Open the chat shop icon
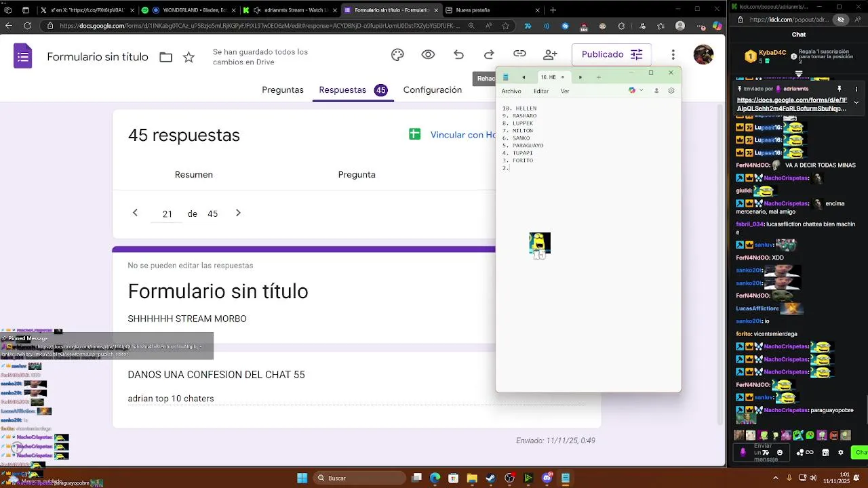This screenshot has height=488, width=868. pos(825,453)
